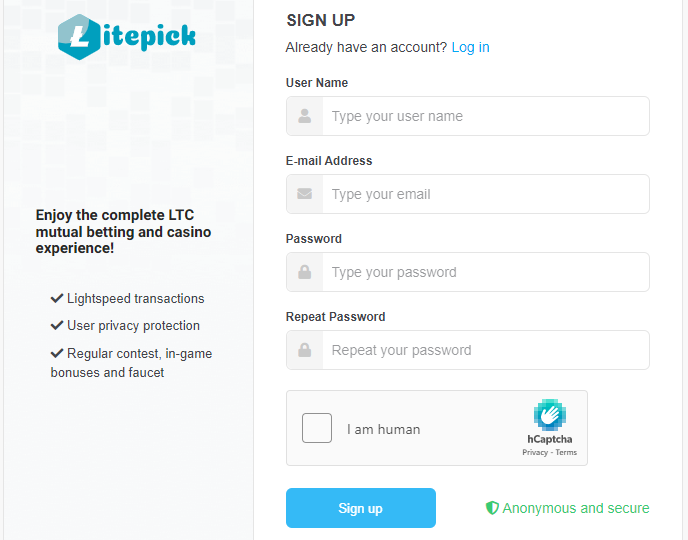Click the lock icon beside Repeat Password
This screenshot has width=688, height=540.
[304, 350]
